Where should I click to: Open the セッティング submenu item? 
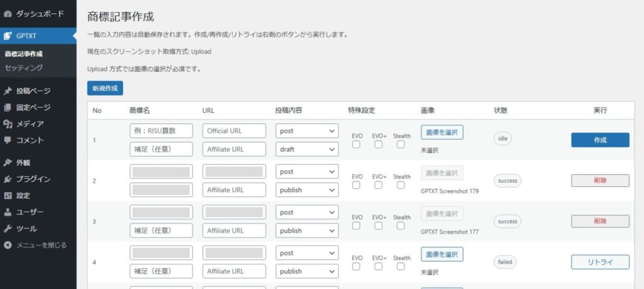[24, 67]
